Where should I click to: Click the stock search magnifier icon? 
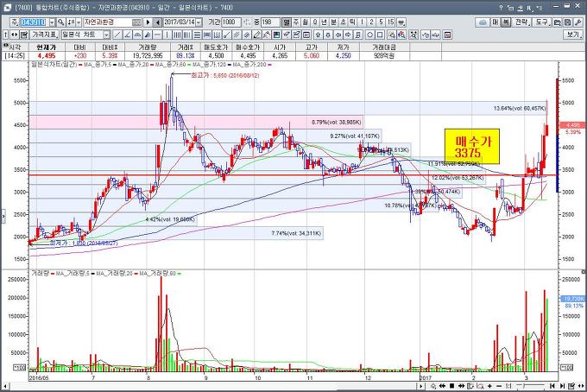tap(60, 22)
